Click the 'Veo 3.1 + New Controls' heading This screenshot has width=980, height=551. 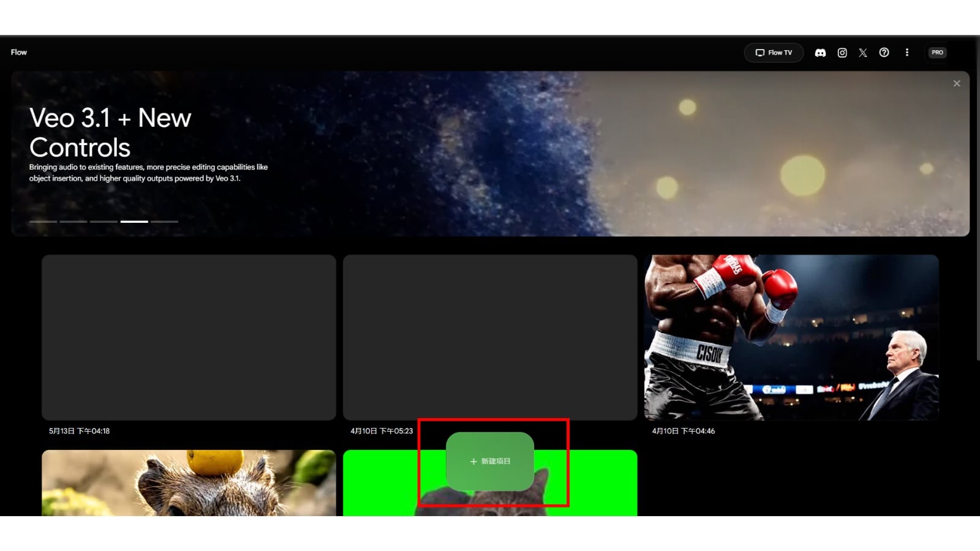[110, 132]
